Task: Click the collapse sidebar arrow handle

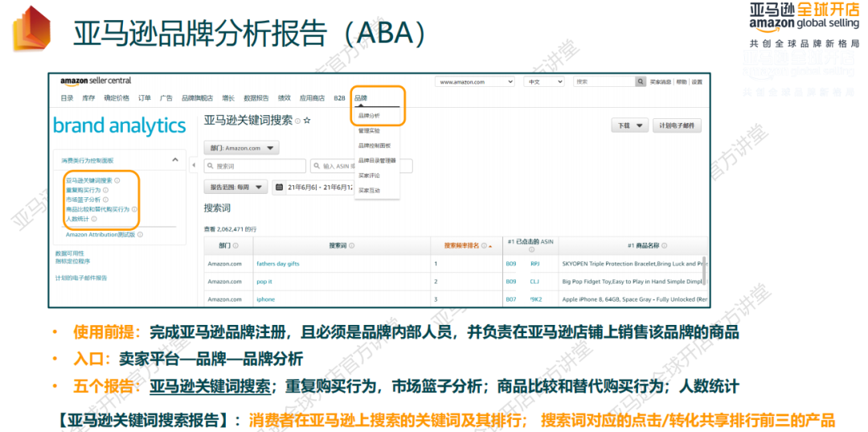Action: (194, 165)
